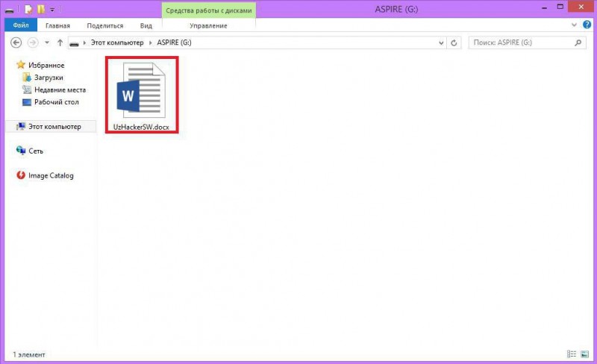Expand root breadcrumb chevron before 'Этот компьютер'
Screen dimensions: 597x364
pyautogui.click(x=84, y=43)
